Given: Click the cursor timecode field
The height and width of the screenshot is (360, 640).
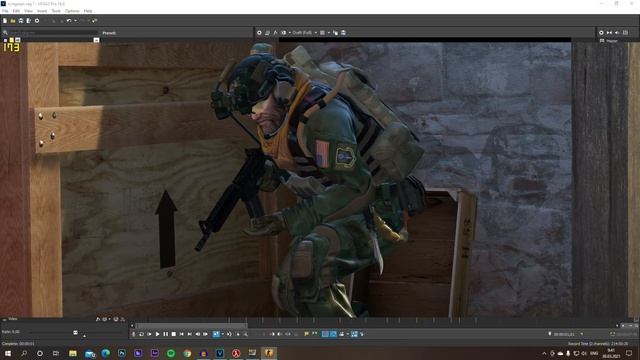Looking at the screenshot, I should click(564, 334).
